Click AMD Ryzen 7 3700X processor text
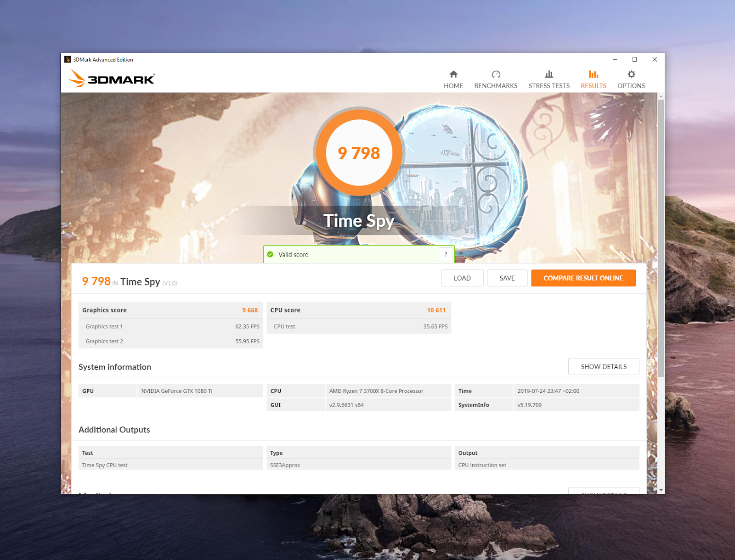This screenshot has width=735, height=560. 376,391
